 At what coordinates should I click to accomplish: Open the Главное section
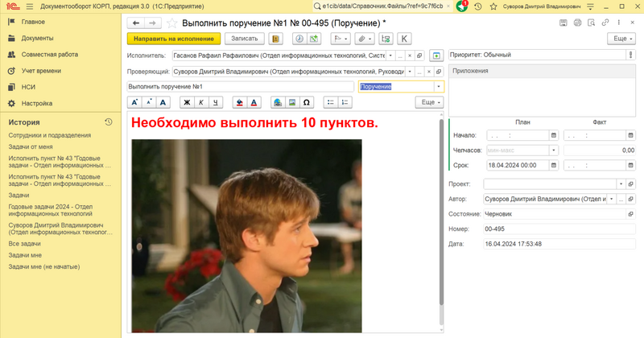(x=33, y=22)
